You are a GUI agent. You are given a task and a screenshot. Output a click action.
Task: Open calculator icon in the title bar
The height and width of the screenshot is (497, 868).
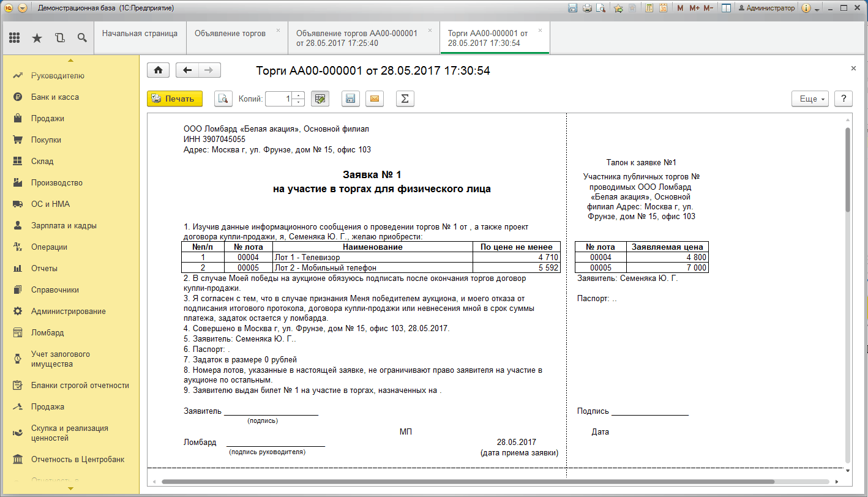tap(649, 8)
